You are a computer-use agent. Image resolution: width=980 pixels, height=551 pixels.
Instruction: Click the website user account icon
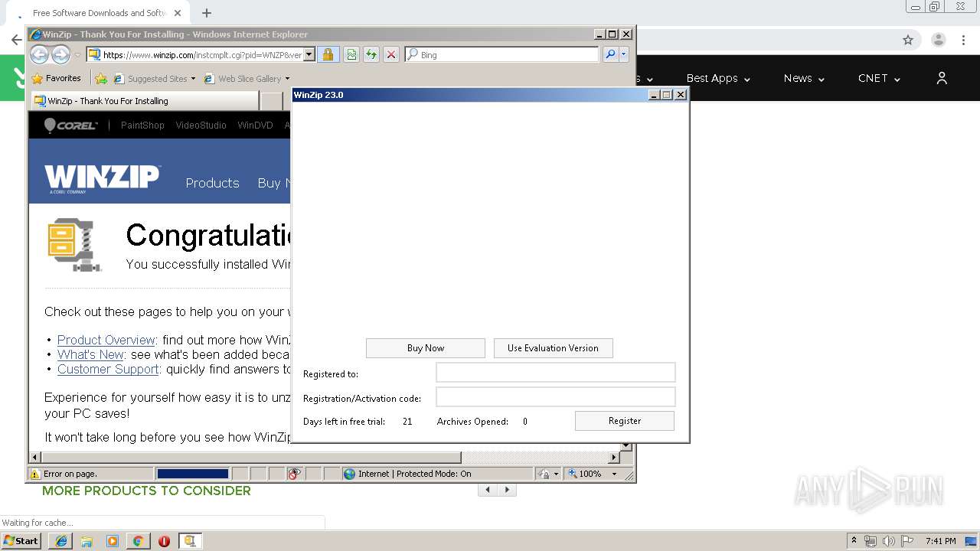pyautogui.click(x=942, y=78)
